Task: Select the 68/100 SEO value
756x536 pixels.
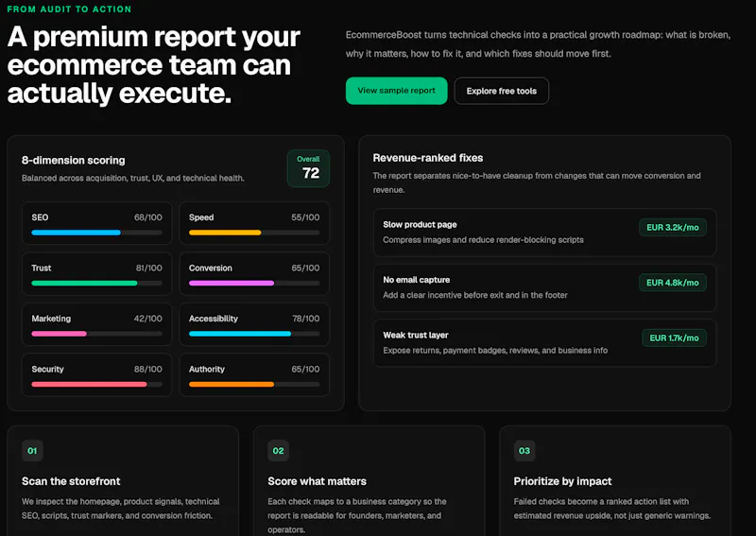Action: coord(148,217)
